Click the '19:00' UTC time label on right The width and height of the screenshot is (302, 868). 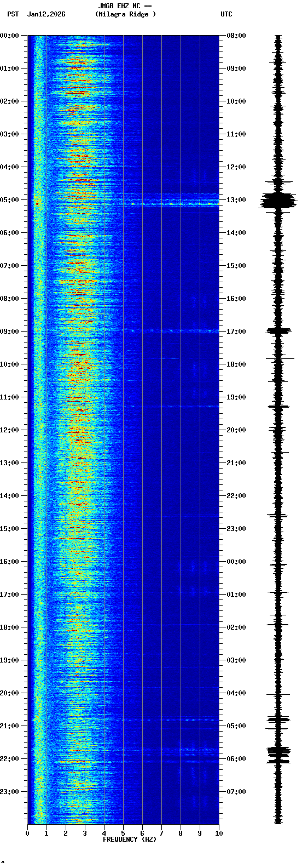pyautogui.click(x=236, y=397)
